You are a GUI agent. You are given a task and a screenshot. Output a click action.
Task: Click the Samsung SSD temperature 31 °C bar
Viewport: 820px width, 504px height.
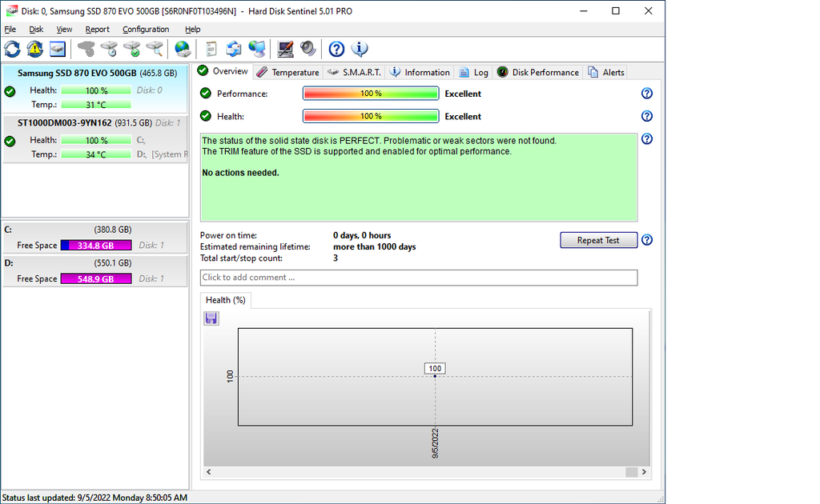tap(96, 105)
